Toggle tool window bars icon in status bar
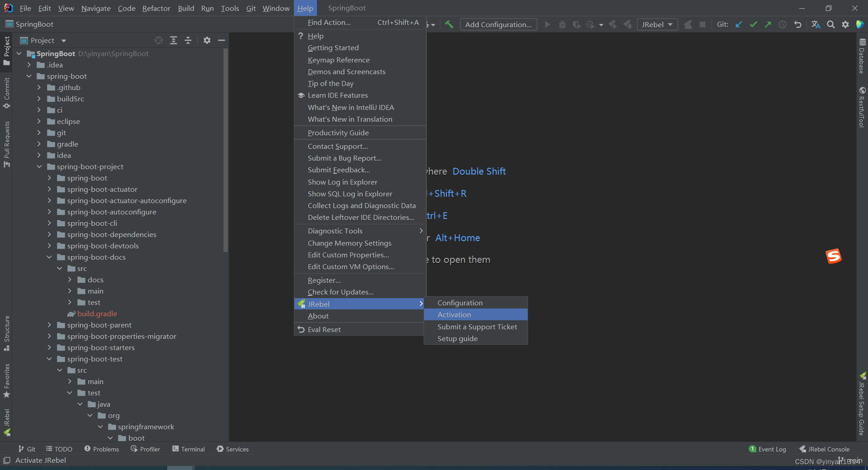Viewport: 868px width, 470px height. click(x=7, y=460)
